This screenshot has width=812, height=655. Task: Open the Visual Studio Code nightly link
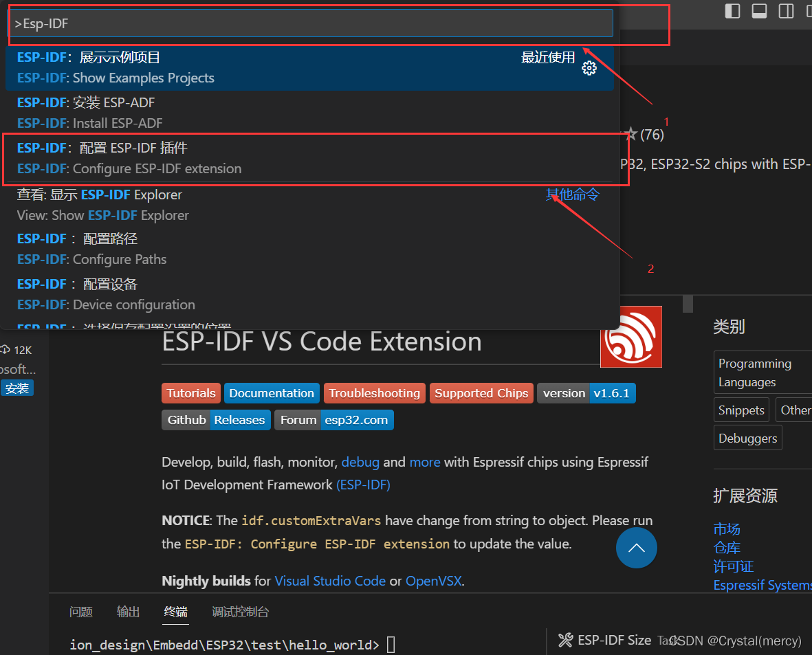tap(330, 581)
